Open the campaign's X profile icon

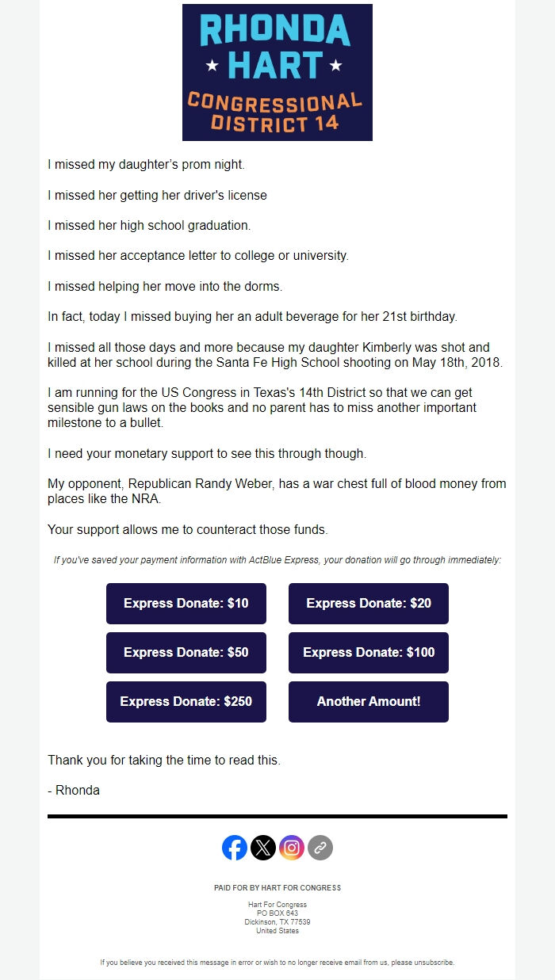click(x=263, y=848)
